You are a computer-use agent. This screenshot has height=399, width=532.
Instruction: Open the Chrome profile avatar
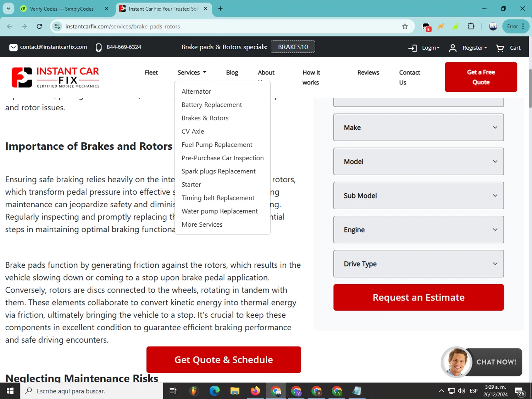click(x=493, y=26)
